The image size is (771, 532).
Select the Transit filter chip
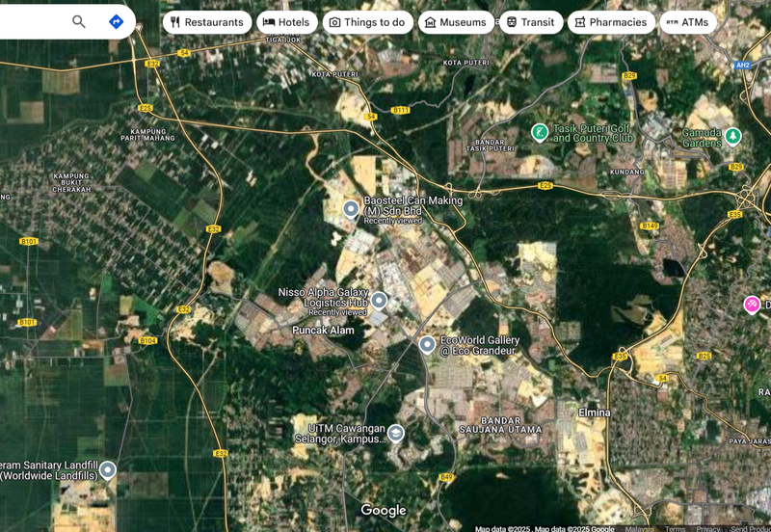[531, 22]
